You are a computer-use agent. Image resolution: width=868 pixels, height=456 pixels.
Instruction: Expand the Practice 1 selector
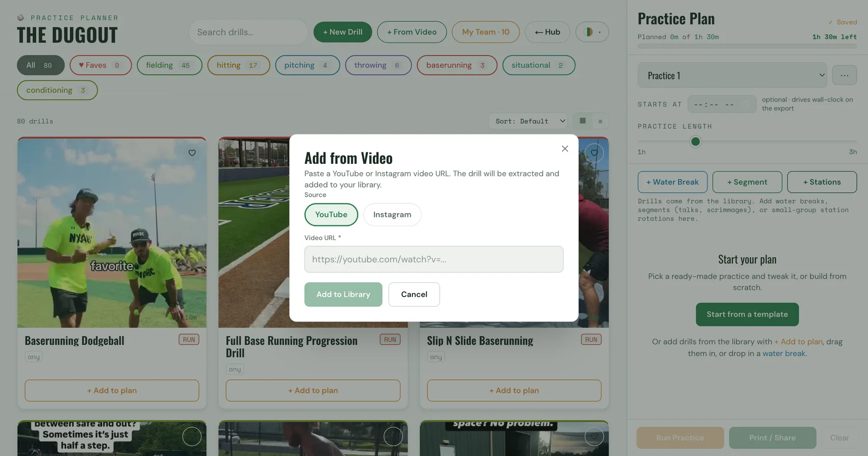(732, 75)
